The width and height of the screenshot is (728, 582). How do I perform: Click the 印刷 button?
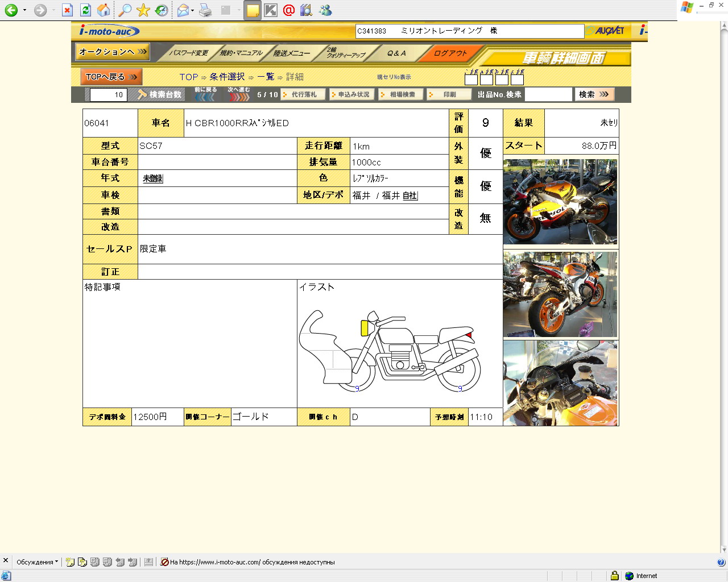pyautogui.click(x=449, y=94)
